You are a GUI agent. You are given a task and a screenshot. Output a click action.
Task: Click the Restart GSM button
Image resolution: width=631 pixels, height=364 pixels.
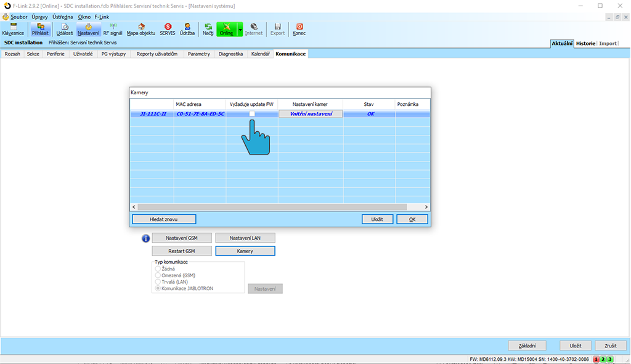(x=182, y=251)
